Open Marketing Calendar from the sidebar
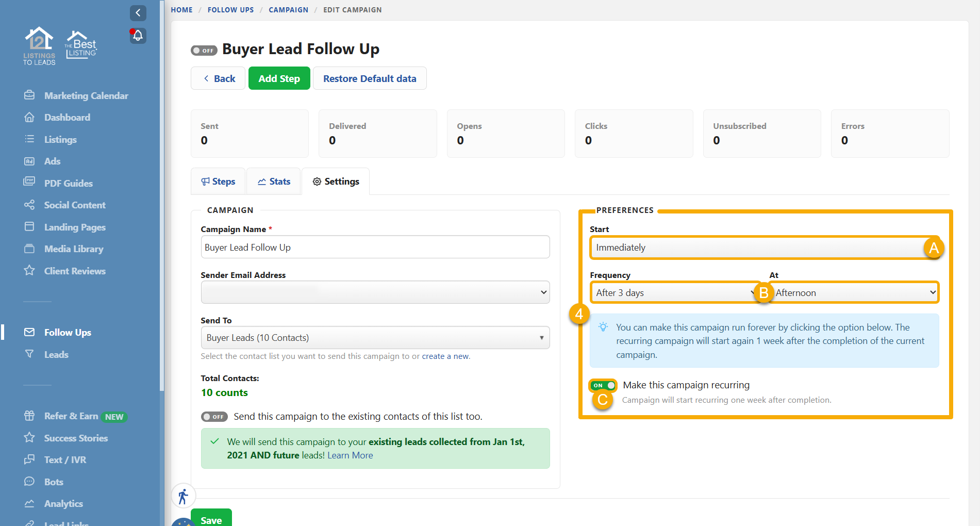The height and width of the screenshot is (526, 980). 86,96
